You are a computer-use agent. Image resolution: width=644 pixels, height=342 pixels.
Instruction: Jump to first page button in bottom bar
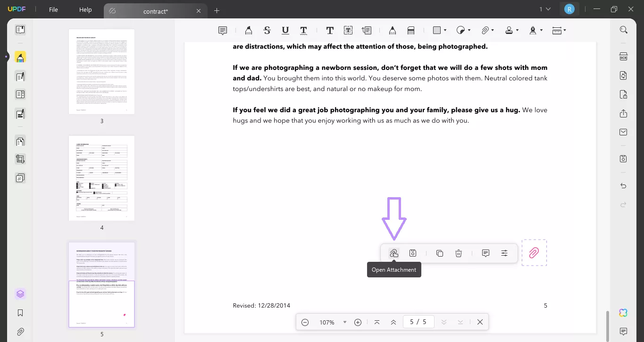click(376, 322)
